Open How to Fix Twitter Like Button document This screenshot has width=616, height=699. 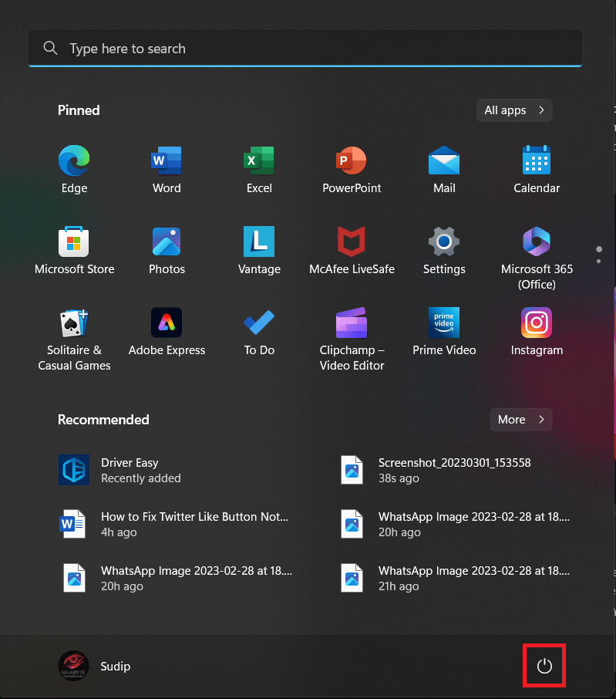[176, 524]
